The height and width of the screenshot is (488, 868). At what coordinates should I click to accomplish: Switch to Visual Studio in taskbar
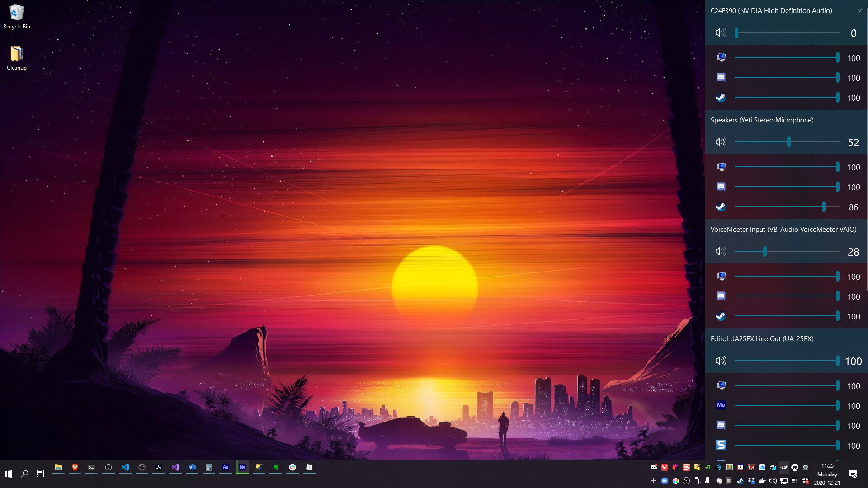[175, 467]
